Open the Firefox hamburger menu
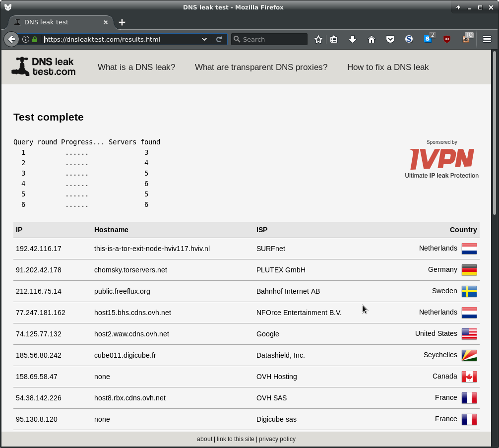 487,39
